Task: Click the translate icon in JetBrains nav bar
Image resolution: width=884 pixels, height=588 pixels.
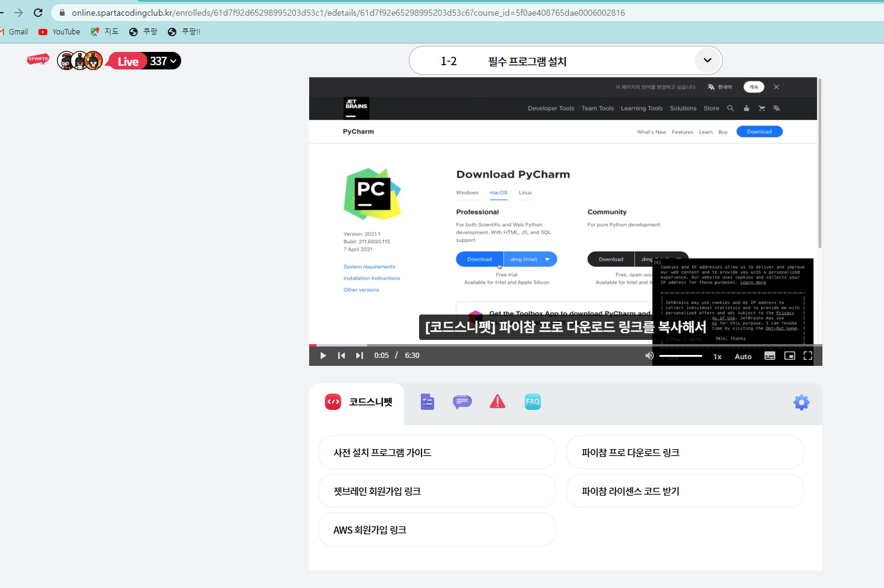Action: [777, 109]
